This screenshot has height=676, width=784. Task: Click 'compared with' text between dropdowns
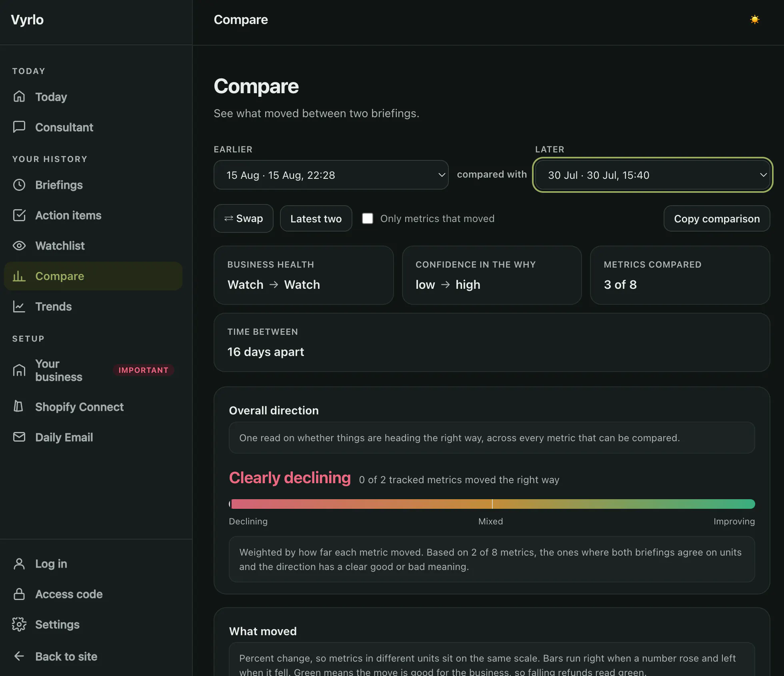click(492, 174)
